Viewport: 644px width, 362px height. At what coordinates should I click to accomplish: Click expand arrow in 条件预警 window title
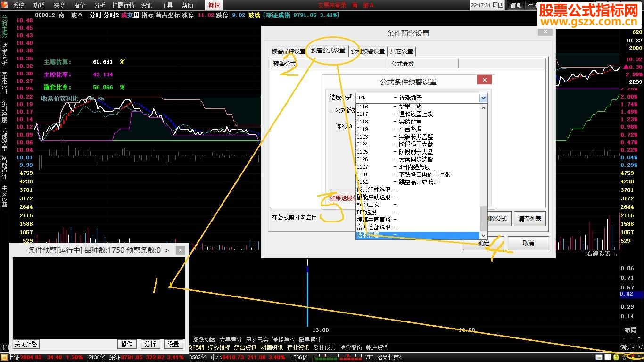(167, 250)
